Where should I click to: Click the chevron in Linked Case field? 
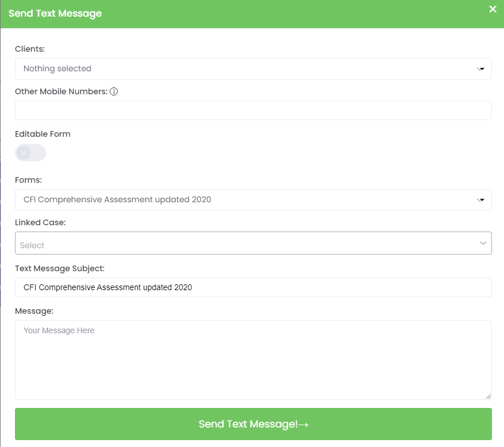coord(483,244)
